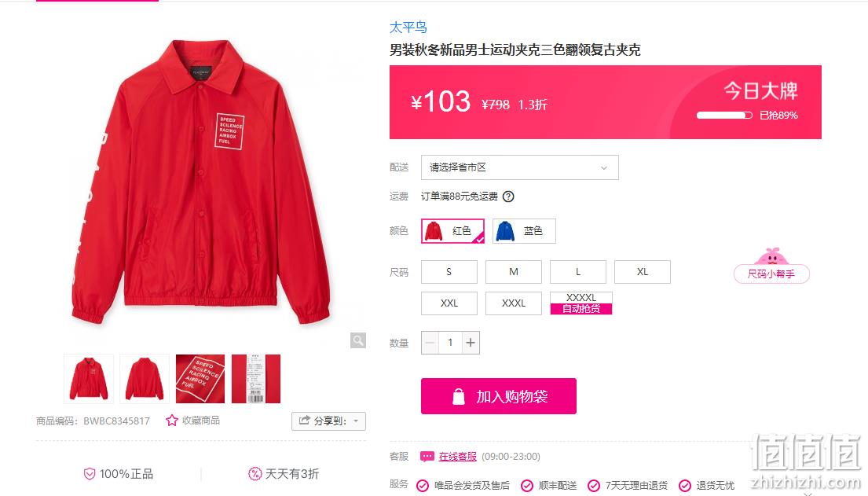Click the magnifier zoom icon on product image
The height and width of the screenshot is (496, 868).
tap(358, 340)
